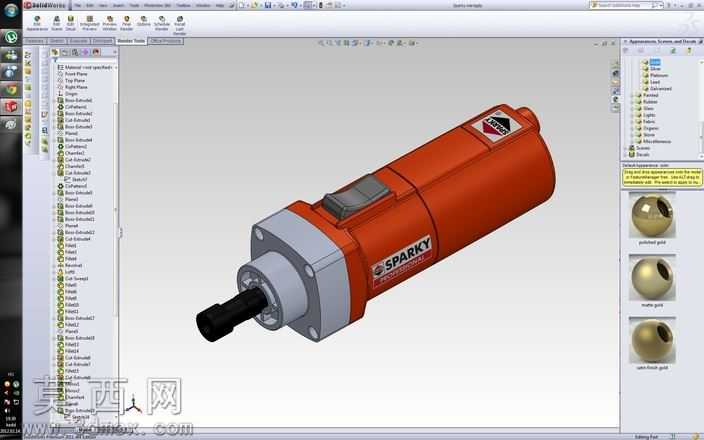Expand the Glass appearances folder
This screenshot has width=704, height=440.
(x=632, y=108)
